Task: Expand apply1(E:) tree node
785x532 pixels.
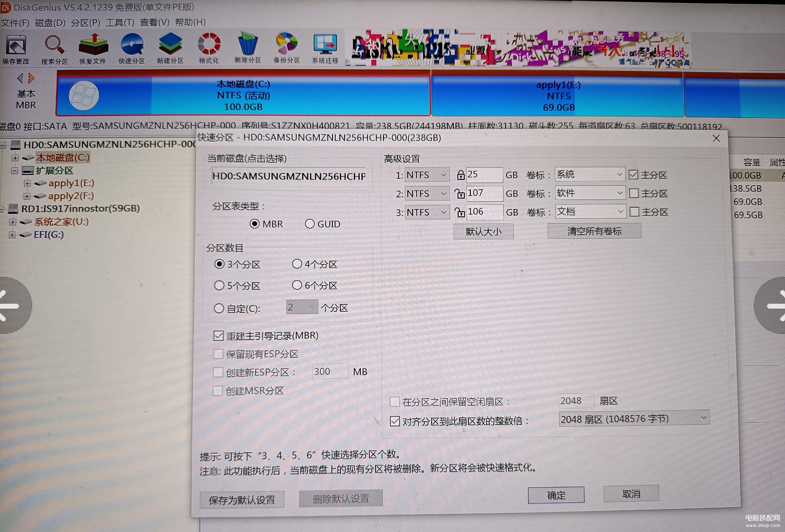Action: pyautogui.click(x=27, y=183)
